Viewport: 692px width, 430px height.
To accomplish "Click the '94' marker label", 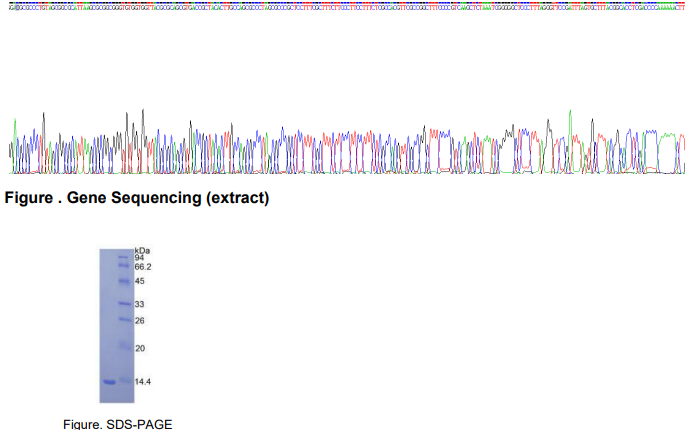I will pyautogui.click(x=139, y=257).
